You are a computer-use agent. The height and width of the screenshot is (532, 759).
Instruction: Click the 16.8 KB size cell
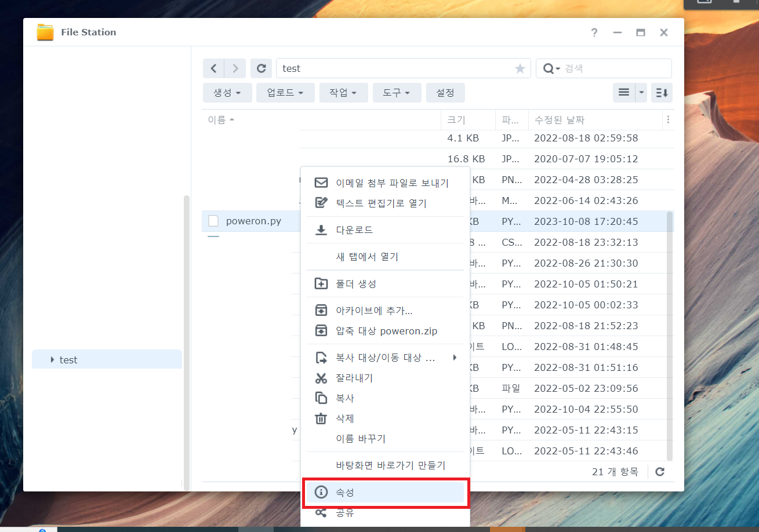pyautogui.click(x=466, y=159)
